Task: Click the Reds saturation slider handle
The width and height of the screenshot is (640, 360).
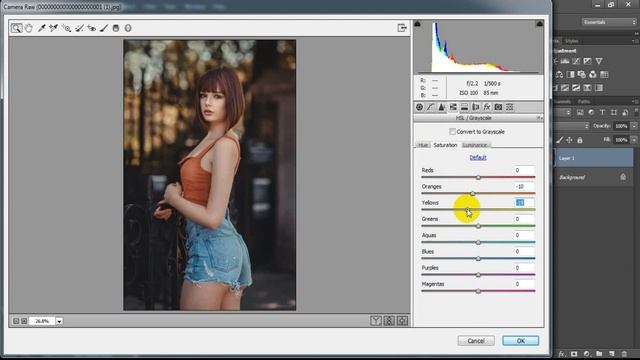Action: point(478,177)
